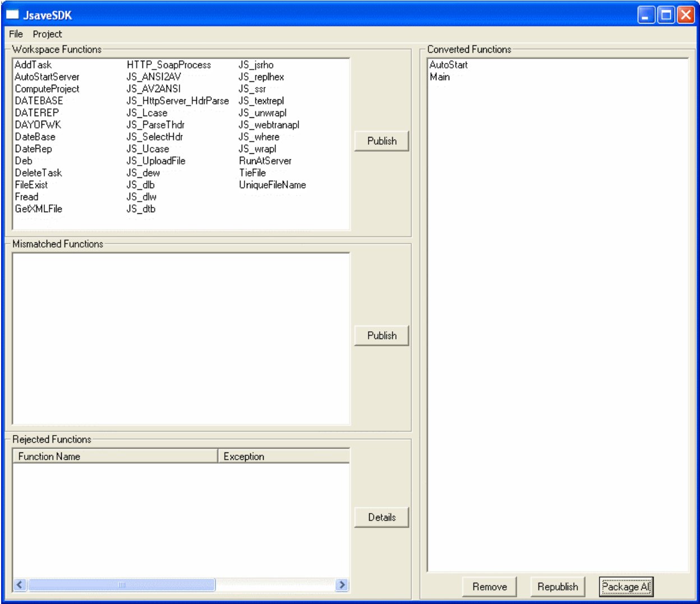Minimize the JsaveSDK window

(646, 15)
